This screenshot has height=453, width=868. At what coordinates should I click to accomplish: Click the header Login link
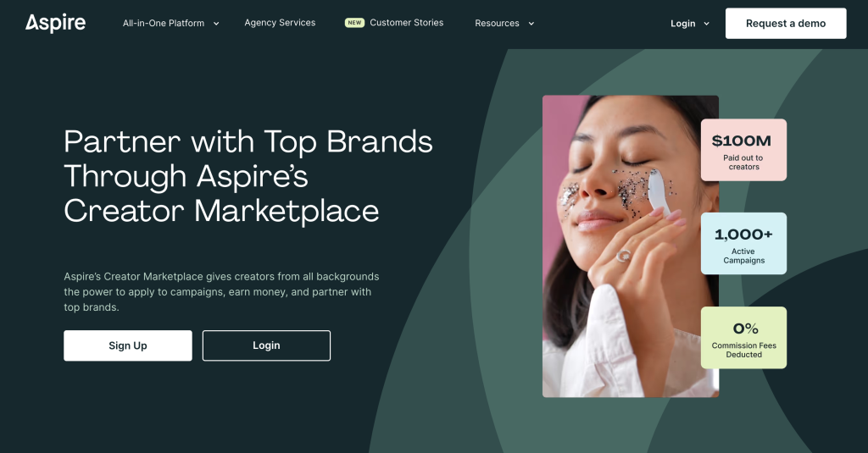click(x=682, y=23)
